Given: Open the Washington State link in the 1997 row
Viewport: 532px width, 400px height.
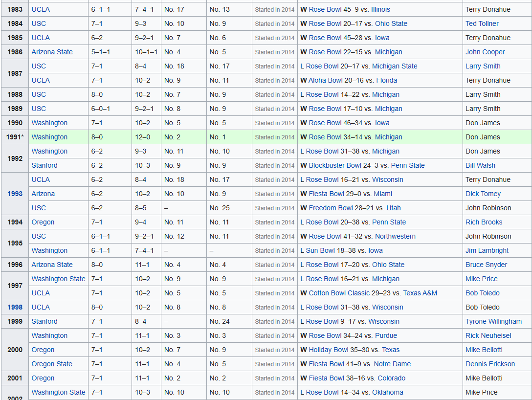Looking at the screenshot, I should (58, 279).
